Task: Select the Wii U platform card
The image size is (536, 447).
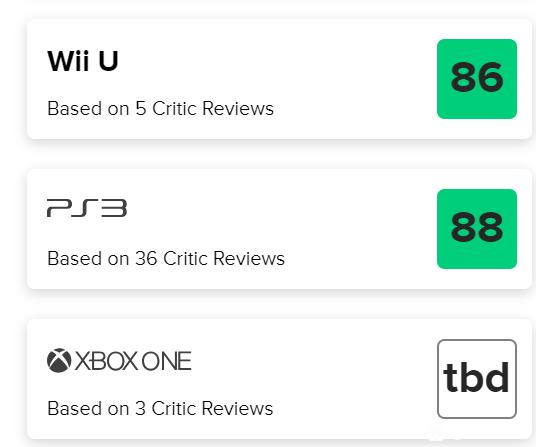Action: (279, 79)
